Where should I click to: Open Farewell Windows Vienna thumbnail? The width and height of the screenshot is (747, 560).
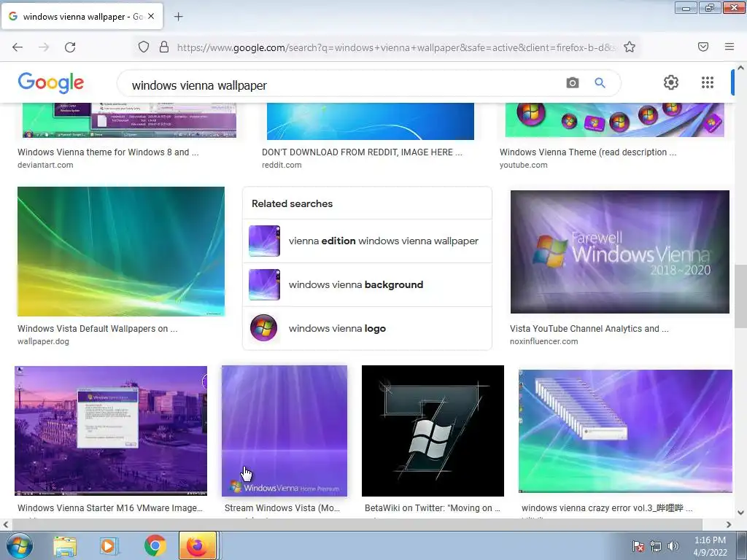tap(620, 252)
